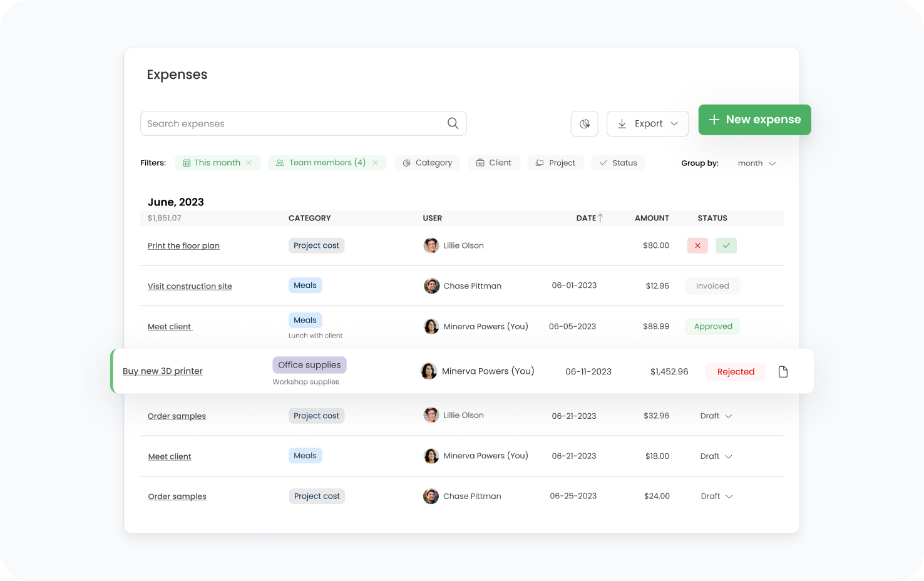Remove the This month filter

(x=249, y=163)
